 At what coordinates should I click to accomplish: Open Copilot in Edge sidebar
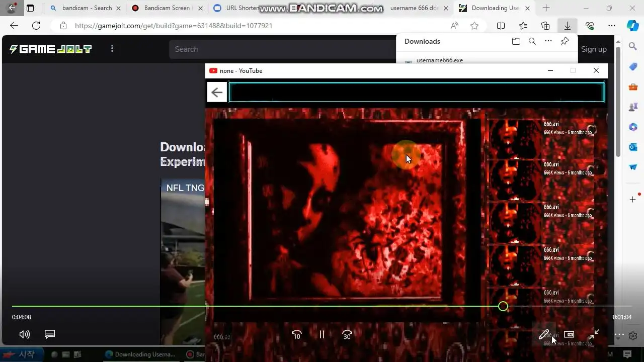coord(633,26)
